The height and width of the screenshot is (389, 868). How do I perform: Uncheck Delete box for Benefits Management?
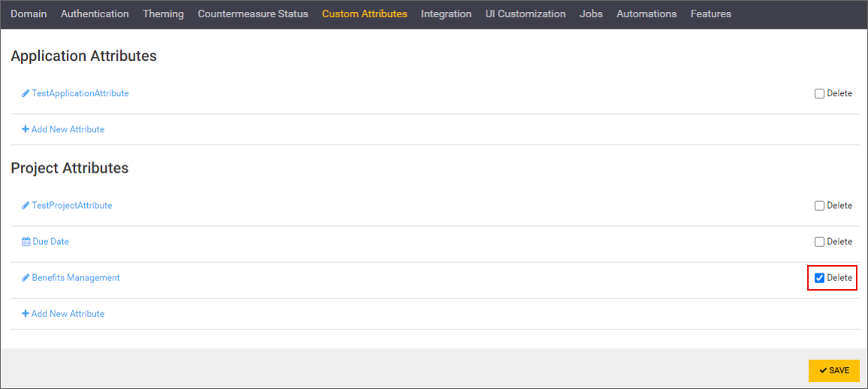point(819,278)
